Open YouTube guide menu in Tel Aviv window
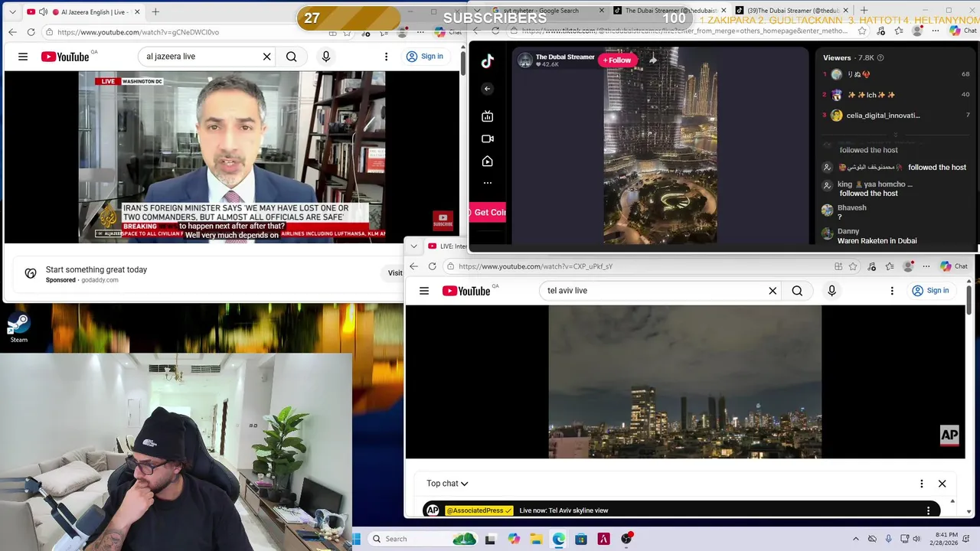Viewport: 980px width, 551px height. coord(424,291)
